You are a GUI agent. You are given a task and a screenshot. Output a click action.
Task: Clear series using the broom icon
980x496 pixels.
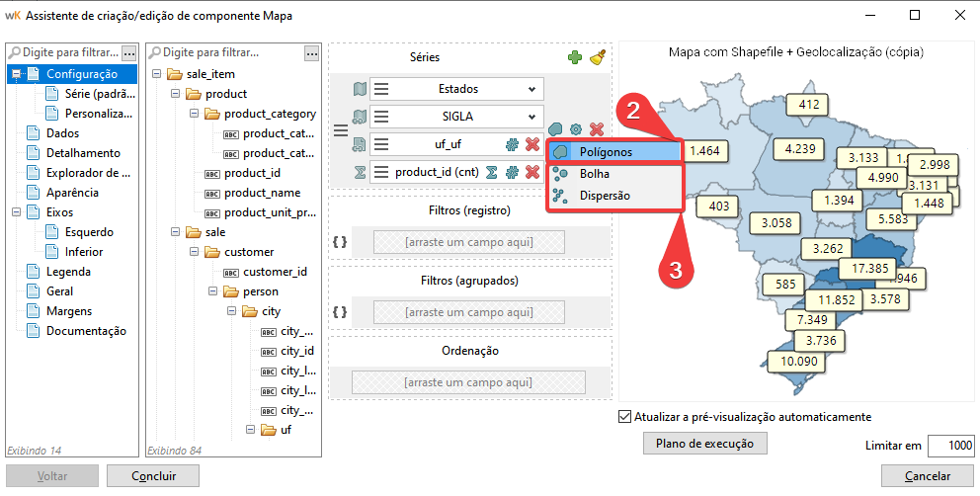(597, 58)
